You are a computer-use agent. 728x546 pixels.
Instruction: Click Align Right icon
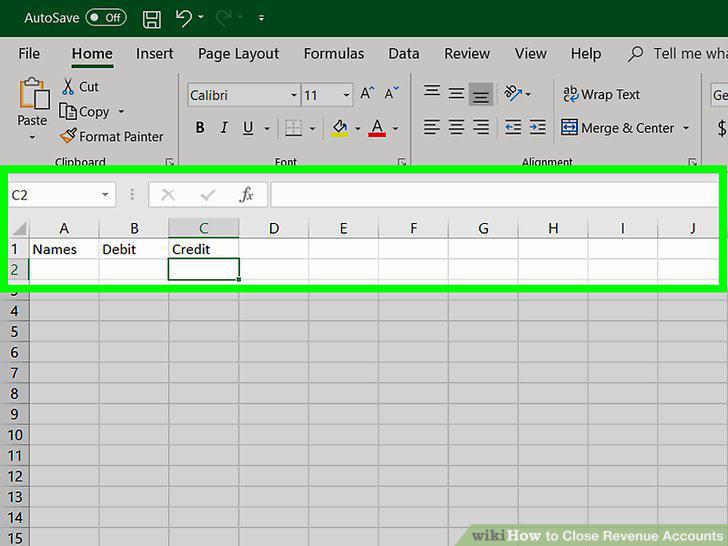481,127
